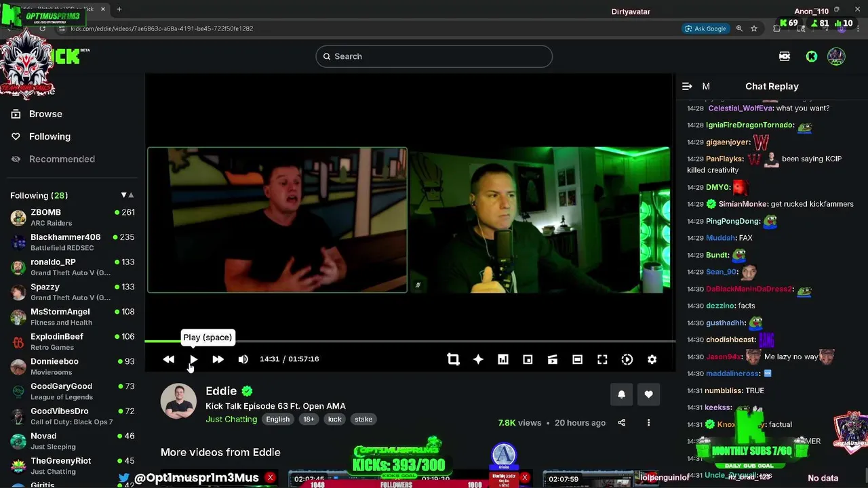Select the 18+ tag
Screen dimensions: 868x488
(x=309, y=419)
